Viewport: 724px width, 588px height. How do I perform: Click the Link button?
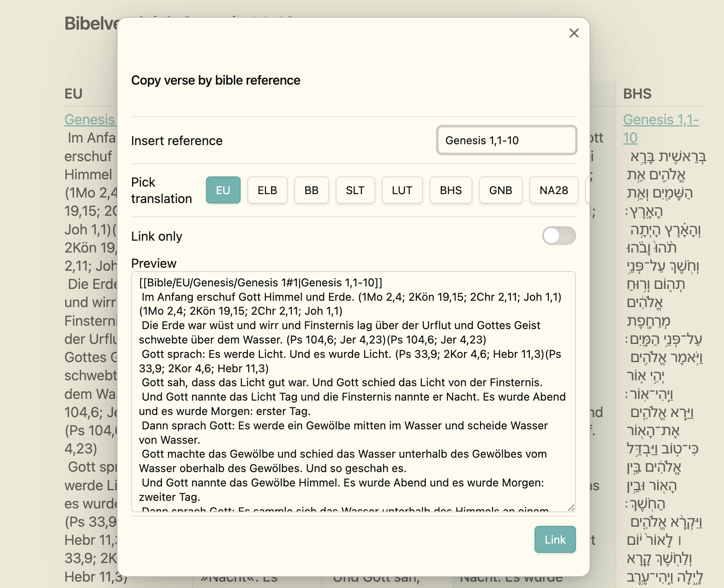(x=555, y=539)
